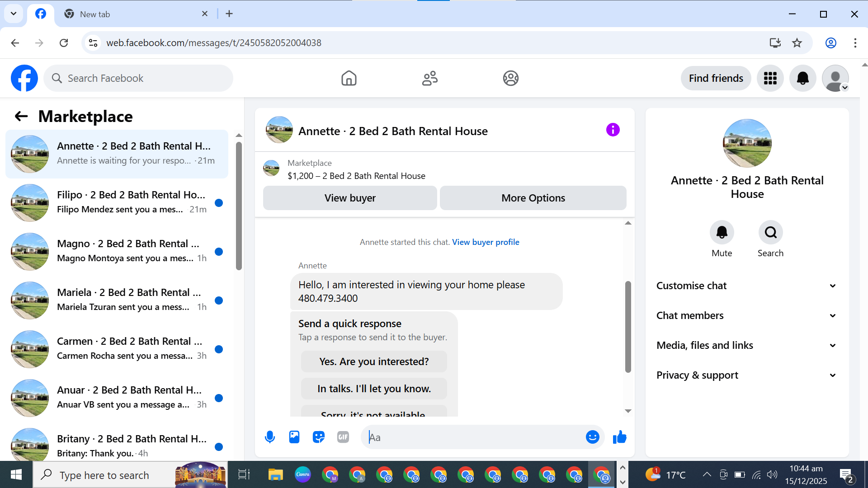
Task: Open File Explorer from taskbar
Action: pos(275,475)
